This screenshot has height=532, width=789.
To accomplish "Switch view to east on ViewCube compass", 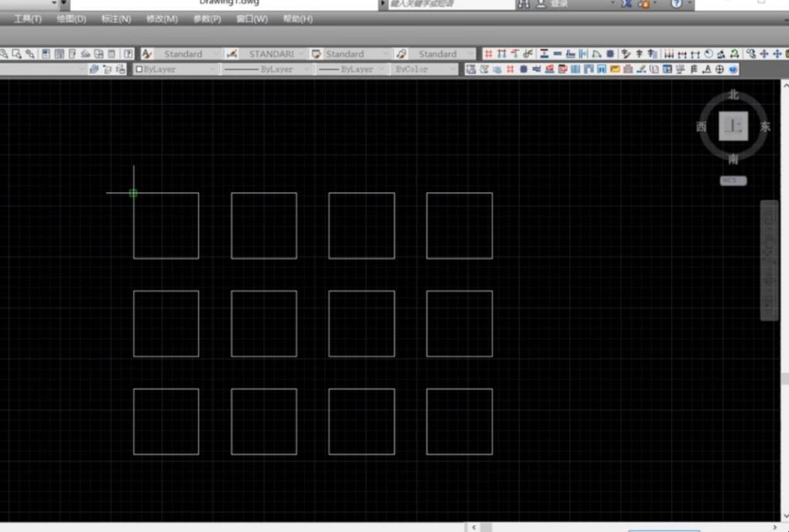I will (x=765, y=127).
